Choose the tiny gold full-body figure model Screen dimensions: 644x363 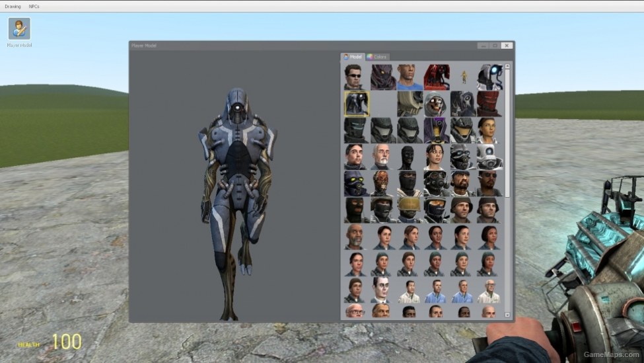coord(463,77)
